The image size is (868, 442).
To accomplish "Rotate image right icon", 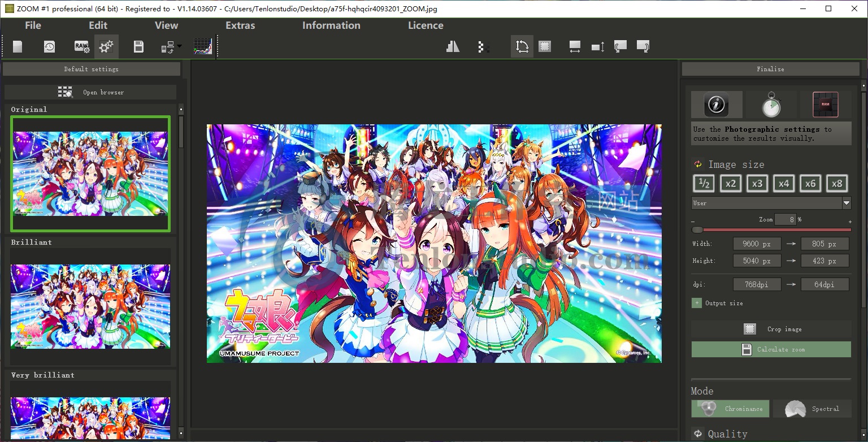I will tap(643, 46).
